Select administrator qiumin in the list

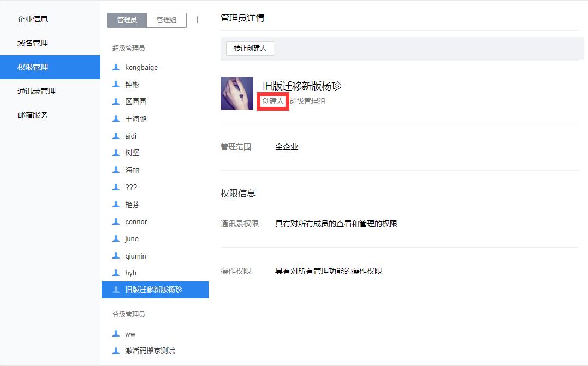[x=135, y=256]
